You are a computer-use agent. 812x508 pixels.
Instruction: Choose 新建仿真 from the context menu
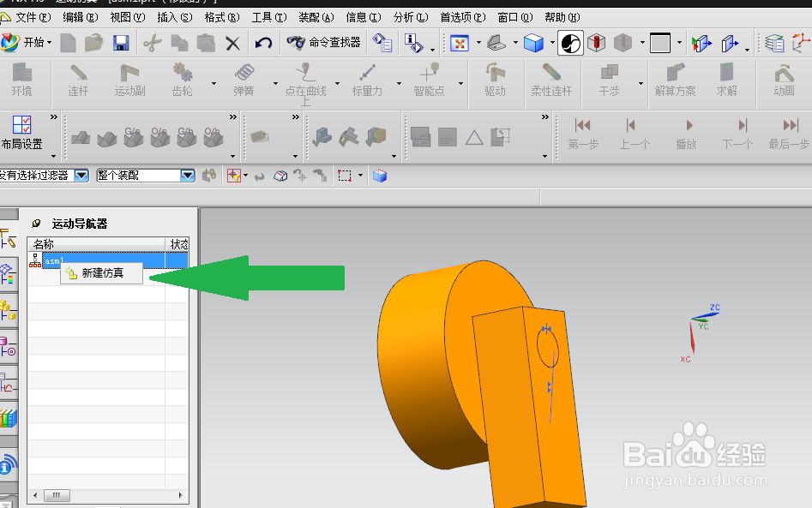tap(101, 273)
